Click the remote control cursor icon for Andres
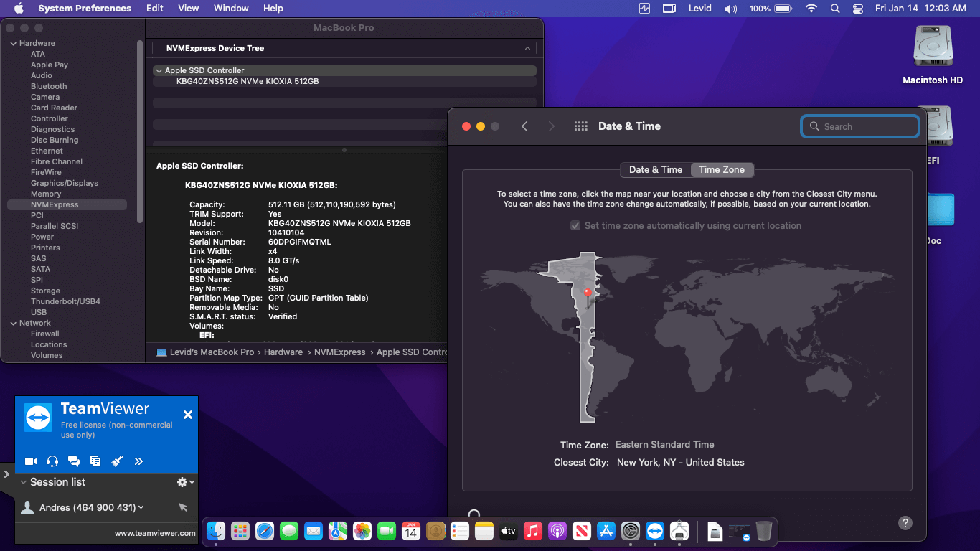980x551 pixels. point(183,507)
